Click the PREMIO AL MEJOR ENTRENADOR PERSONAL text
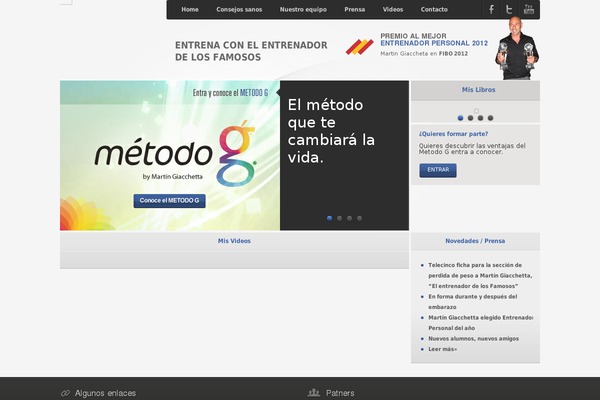Image resolution: width=600 pixels, height=400 pixels. click(434, 39)
